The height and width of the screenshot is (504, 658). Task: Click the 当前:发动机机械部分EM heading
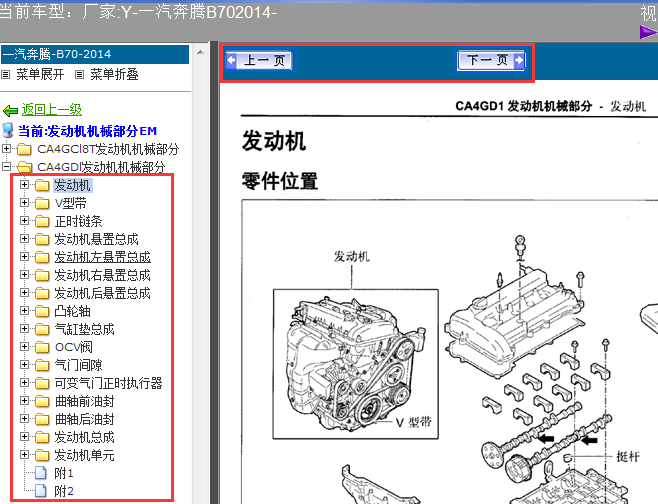(x=88, y=131)
